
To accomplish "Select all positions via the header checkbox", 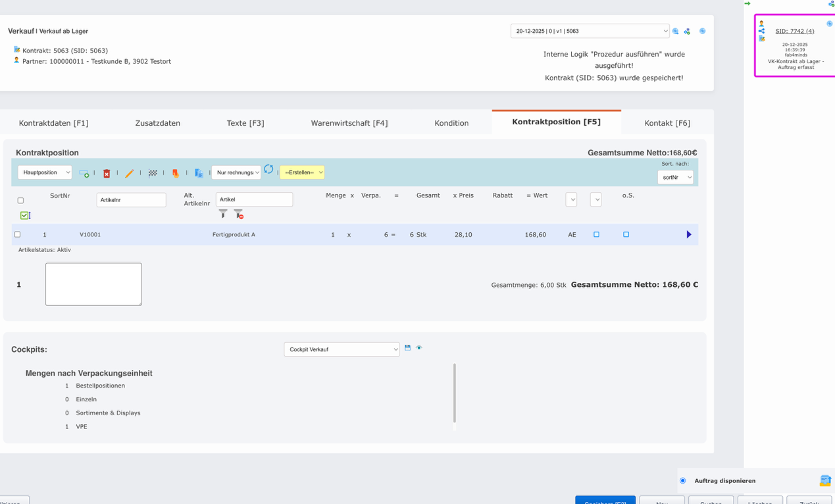I will click(x=20, y=199).
